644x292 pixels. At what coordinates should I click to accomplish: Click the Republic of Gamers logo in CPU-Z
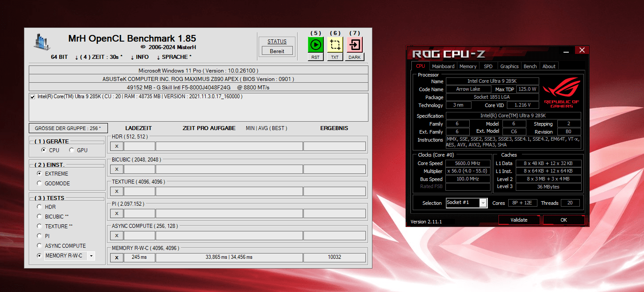click(562, 93)
